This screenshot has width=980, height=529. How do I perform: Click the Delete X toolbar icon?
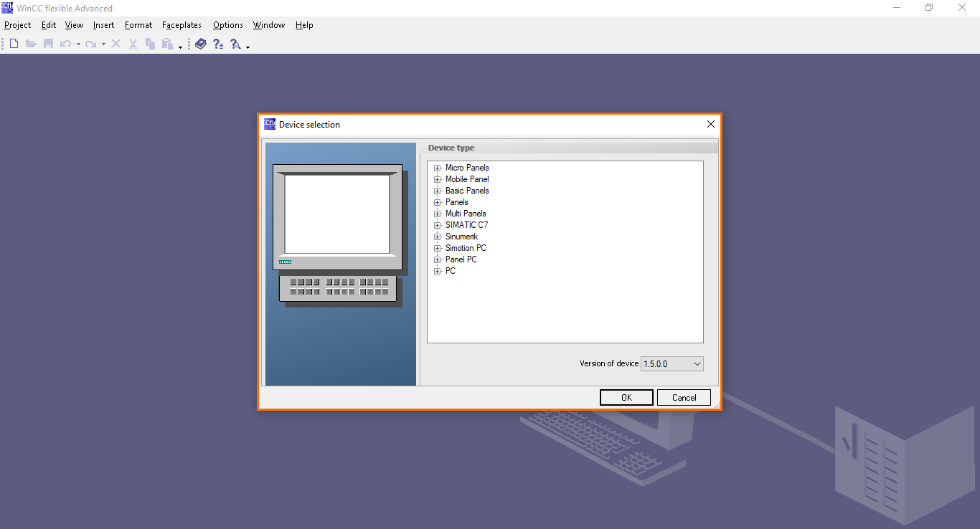[116, 44]
